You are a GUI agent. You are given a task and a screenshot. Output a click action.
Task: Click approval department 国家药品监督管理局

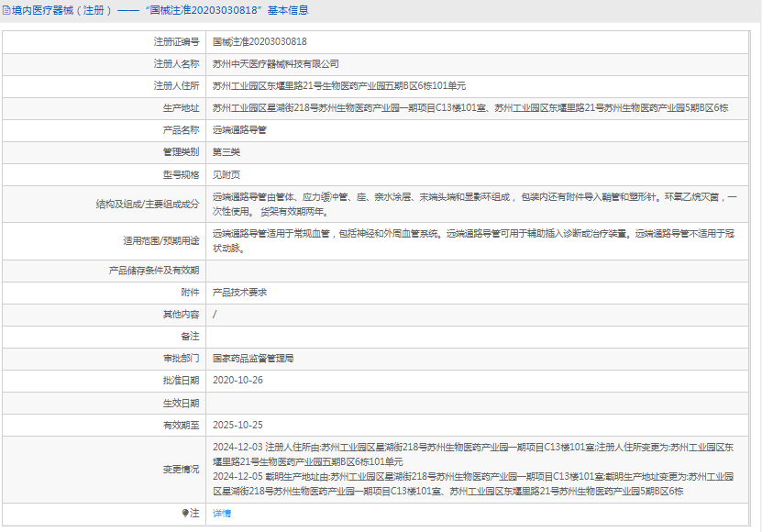click(x=253, y=359)
